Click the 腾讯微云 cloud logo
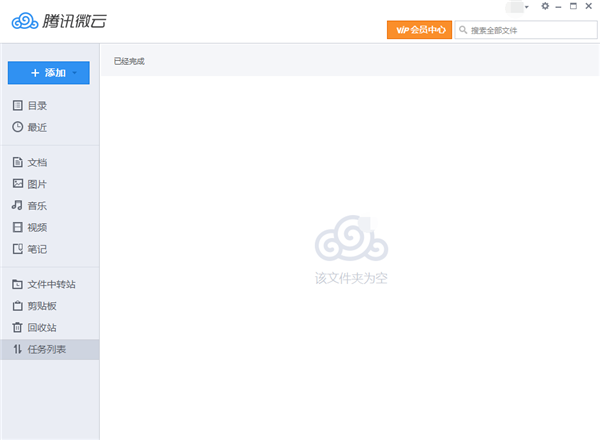Screen dimensions: 600x440 coord(25,21)
